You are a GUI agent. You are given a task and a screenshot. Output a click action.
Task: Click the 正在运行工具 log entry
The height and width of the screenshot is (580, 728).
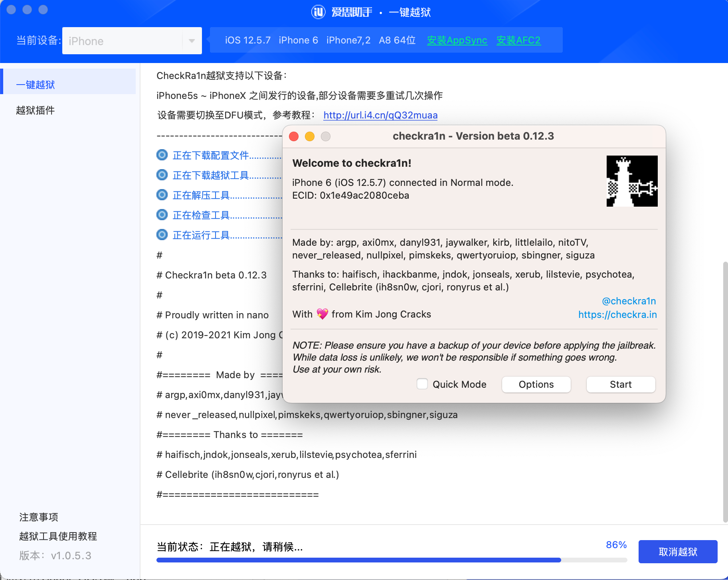click(x=227, y=235)
